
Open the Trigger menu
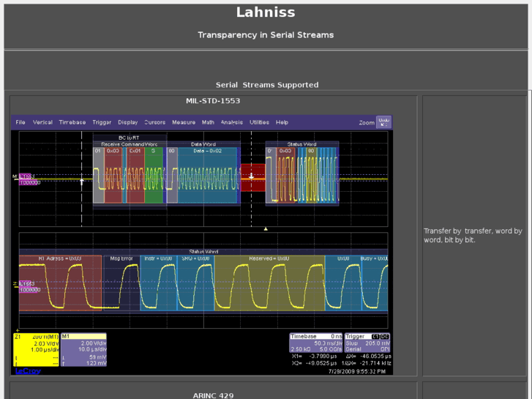click(102, 122)
